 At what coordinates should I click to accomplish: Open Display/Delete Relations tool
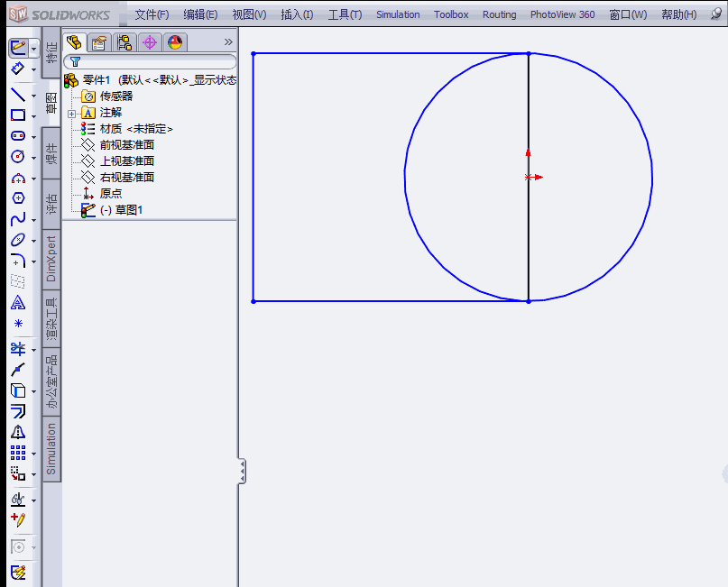(x=18, y=500)
